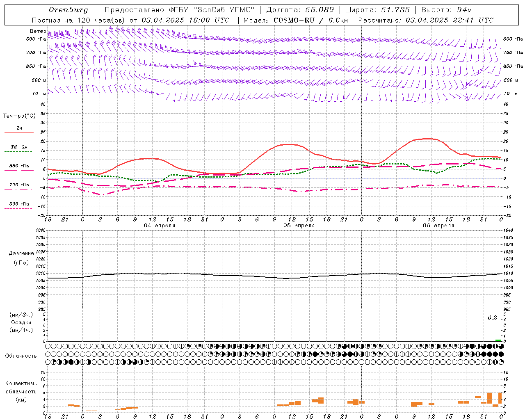Select the 'Осадки' precipitation label
525x420 pixels.
[x=21, y=322]
